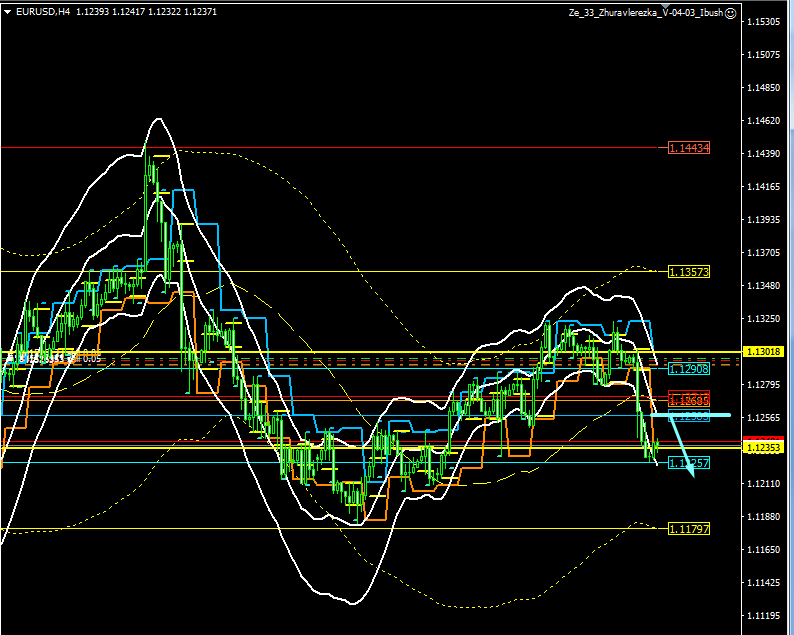The width and height of the screenshot is (794, 635).
Task: Click the 1.14390 value on price scale
Action: tap(764, 153)
